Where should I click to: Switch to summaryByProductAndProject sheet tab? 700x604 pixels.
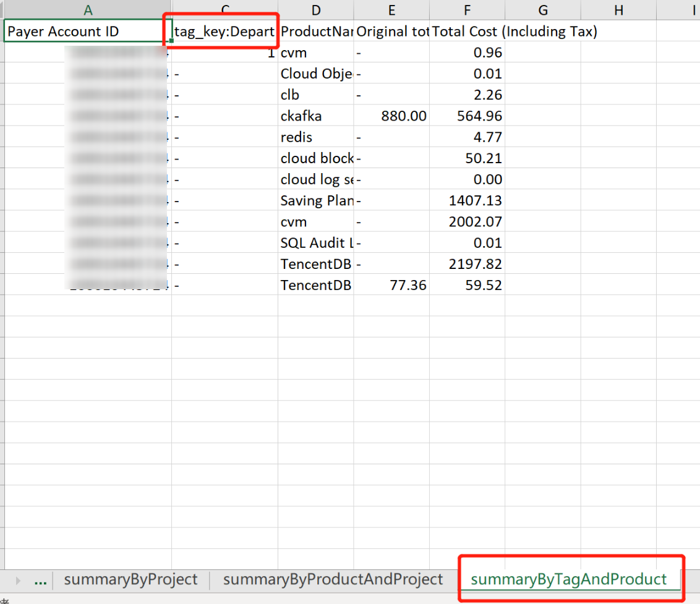[333, 579]
